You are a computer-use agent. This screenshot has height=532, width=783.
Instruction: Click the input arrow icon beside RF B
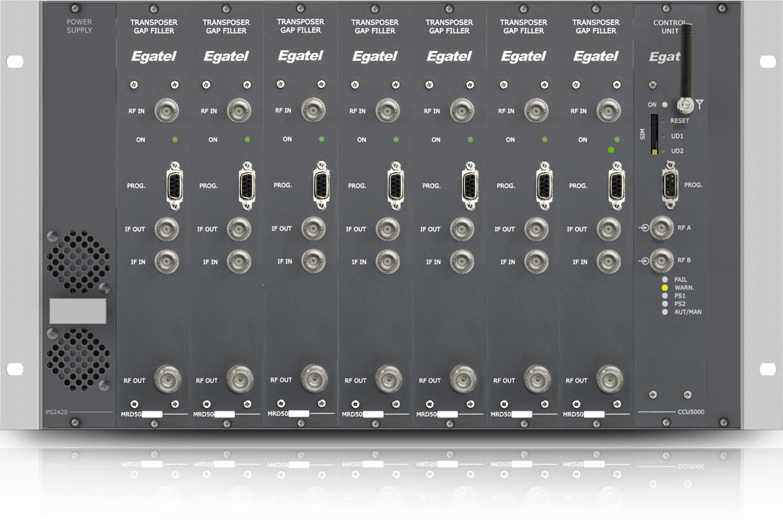(x=644, y=261)
